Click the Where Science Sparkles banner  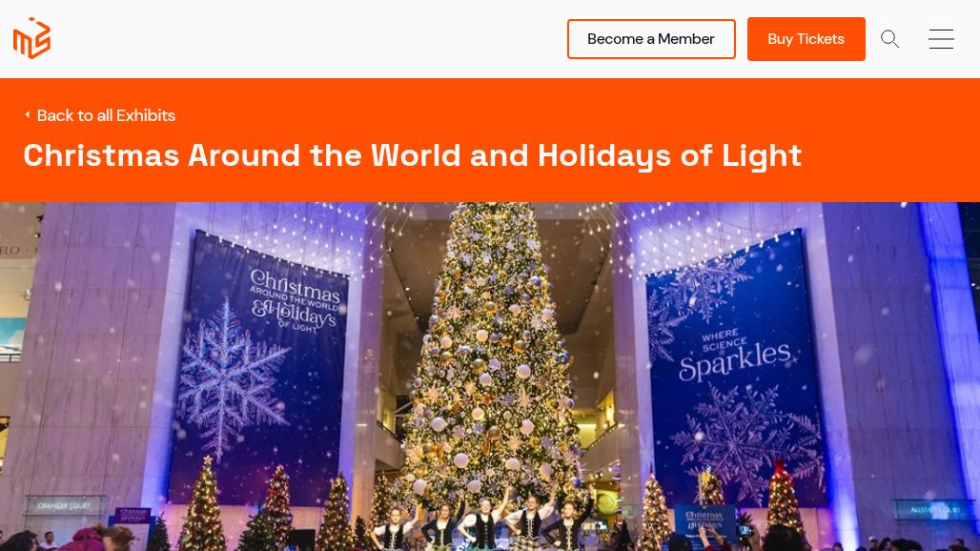738,369
